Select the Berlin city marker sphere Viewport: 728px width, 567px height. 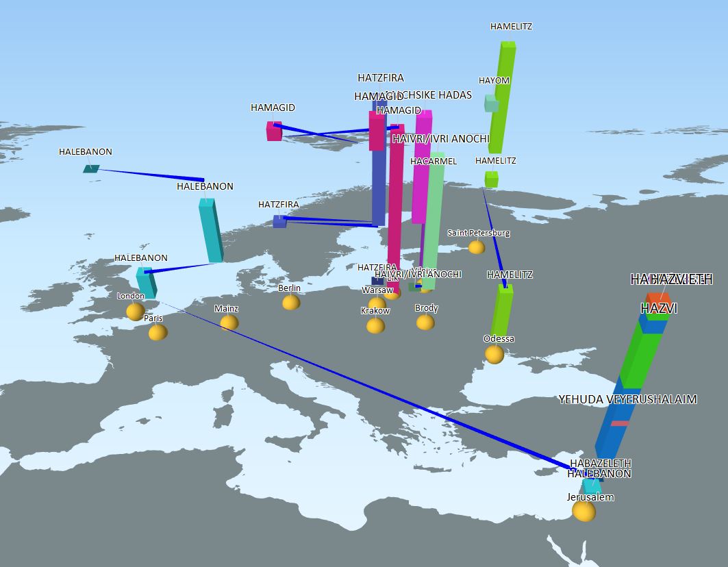click(291, 302)
